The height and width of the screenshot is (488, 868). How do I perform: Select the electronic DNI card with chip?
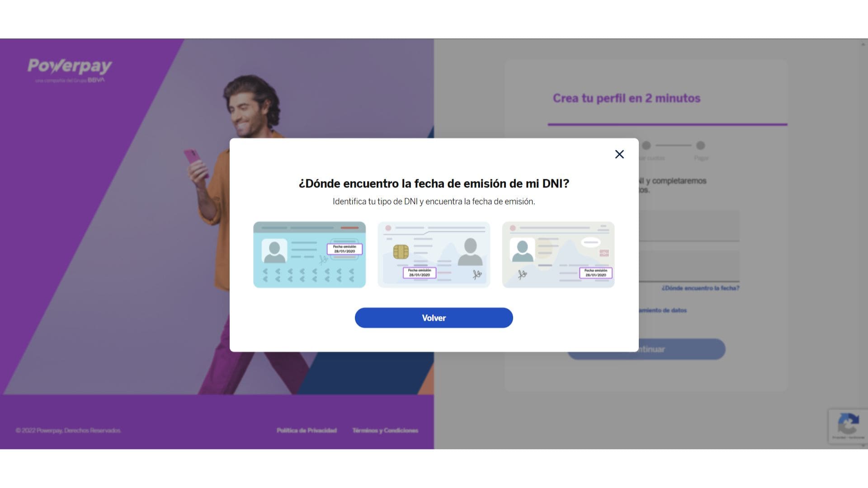pos(434,254)
